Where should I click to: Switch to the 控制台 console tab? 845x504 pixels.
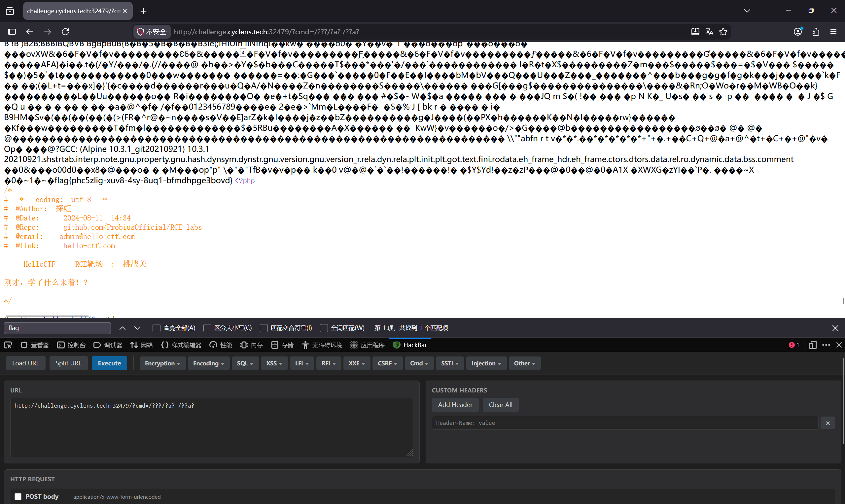[x=71, y=345]
